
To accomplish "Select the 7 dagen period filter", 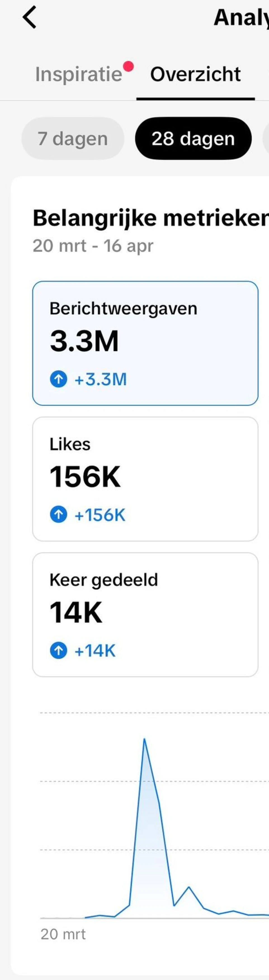I will (x=73, y=138).
